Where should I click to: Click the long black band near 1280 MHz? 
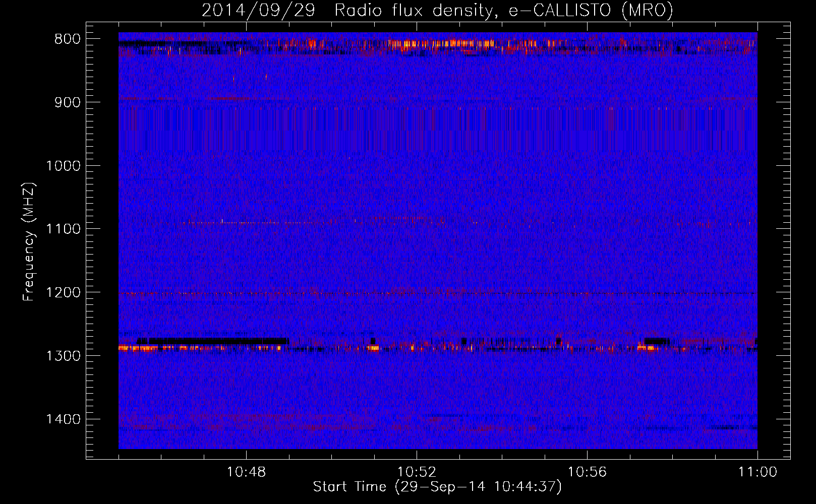click(x=213, y=341)
